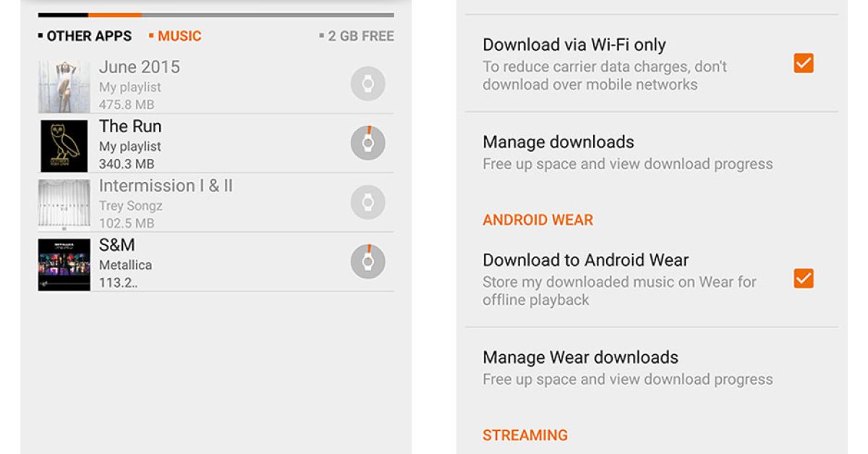Open The Run owl cover thumbnail

[64, 145]
